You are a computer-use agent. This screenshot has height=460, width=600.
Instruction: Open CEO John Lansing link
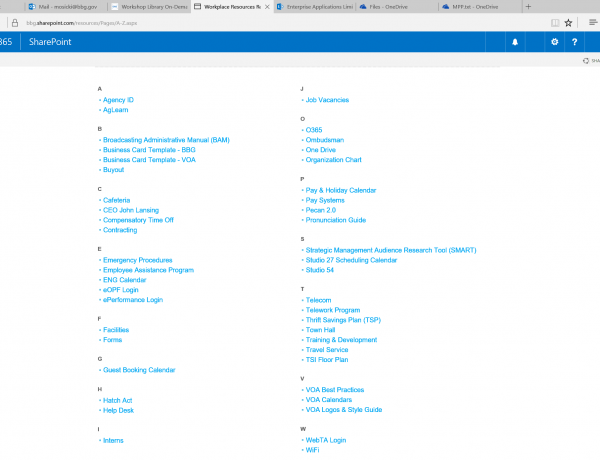[131, 210]
